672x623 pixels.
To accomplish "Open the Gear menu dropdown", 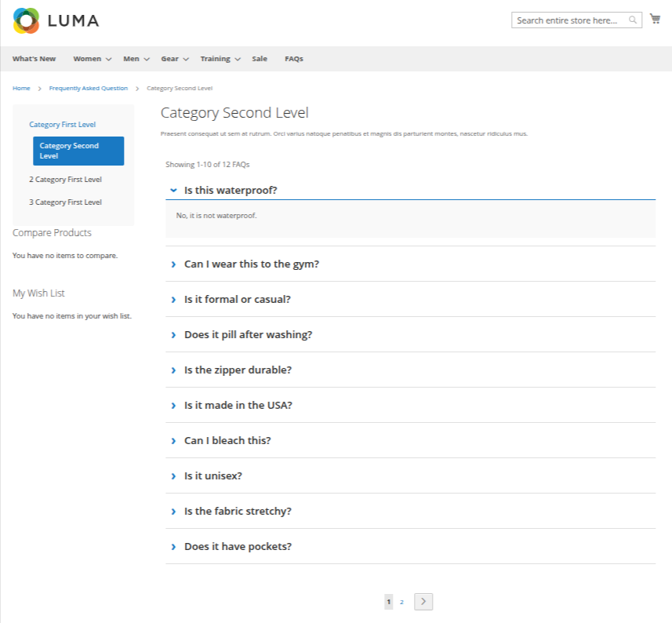I will coord(175,59).
